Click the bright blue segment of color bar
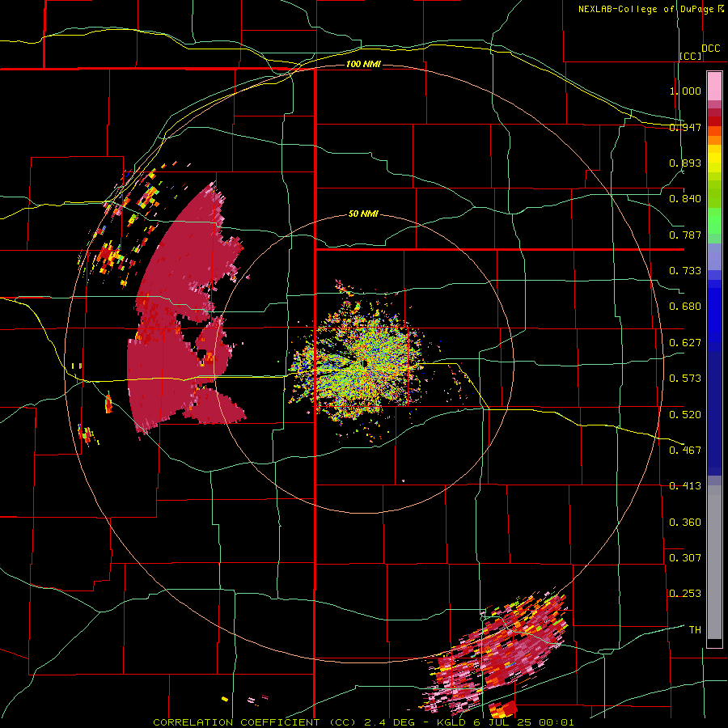Image resolution: width=728 pixels, height=728 pixels. [x=714, y=315]
